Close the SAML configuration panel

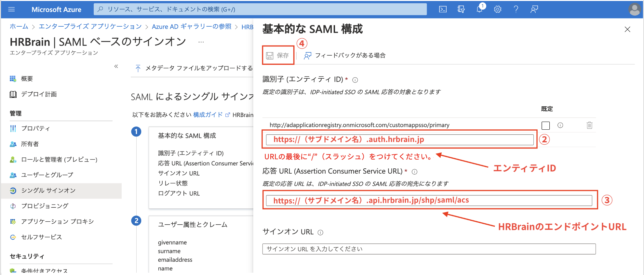pos(627,29)
